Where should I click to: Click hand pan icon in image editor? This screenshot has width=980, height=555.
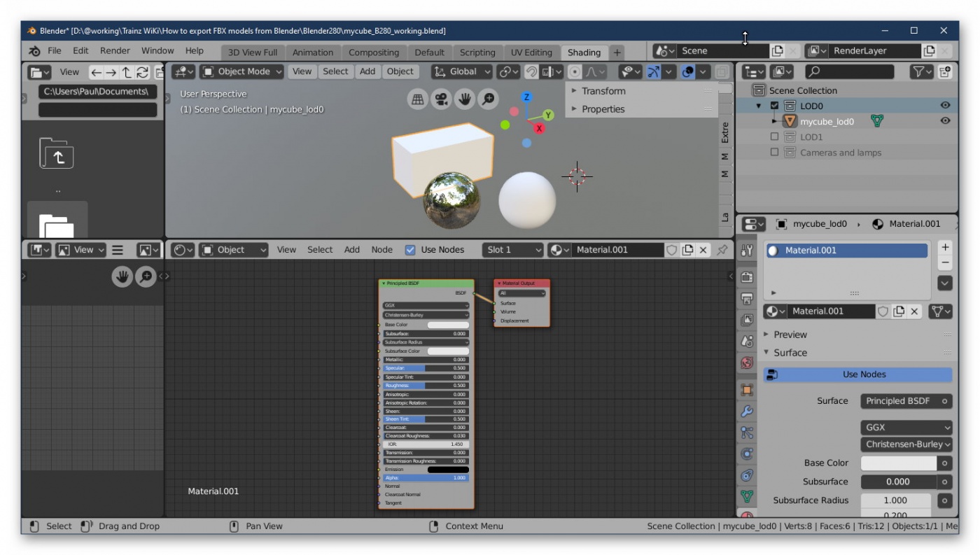click(122, 277)
